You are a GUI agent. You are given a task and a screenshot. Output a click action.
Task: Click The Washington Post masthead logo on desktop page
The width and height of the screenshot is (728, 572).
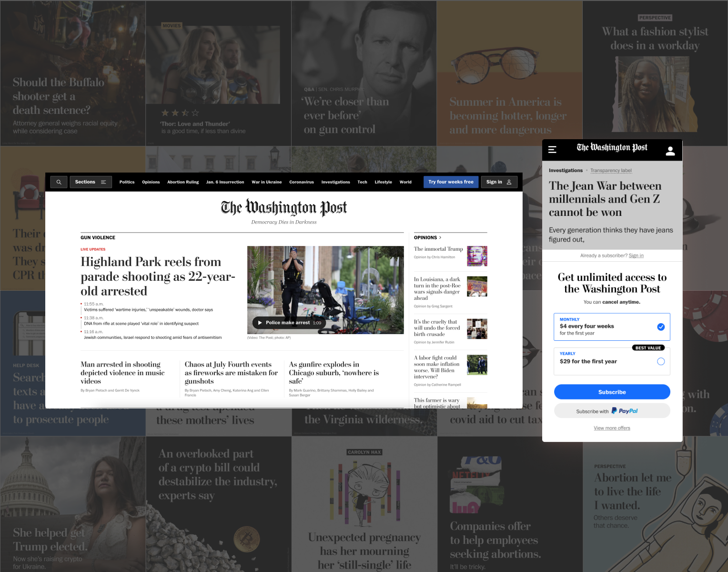pyautogui.click(x=284, y=207)
